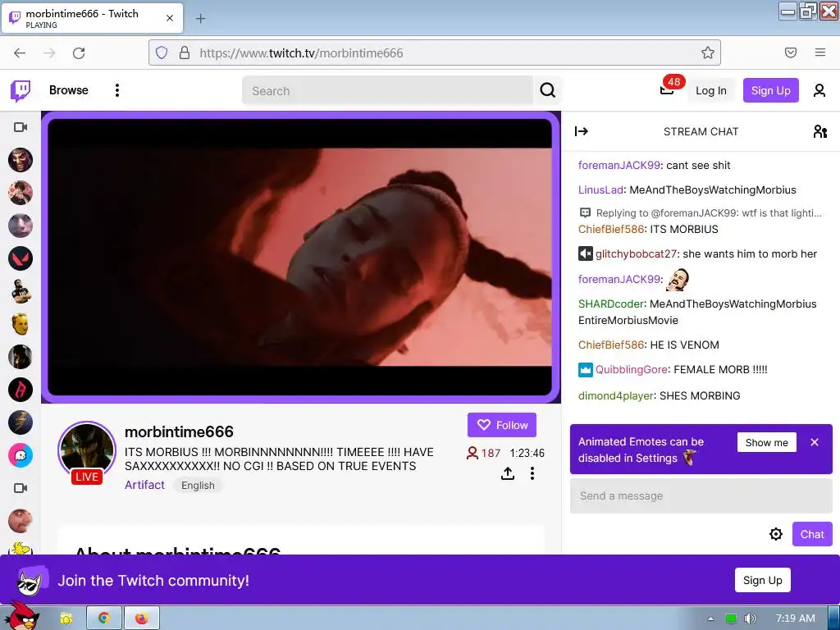Click username foremanJACK99 saying cant see shit
The height and width of the screenshot is (630, 840).
click(x=619, y=166)
